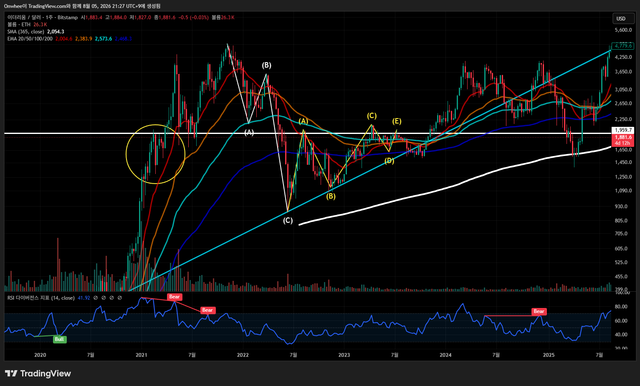Click the 930.0 price scale value

[622, 206]
